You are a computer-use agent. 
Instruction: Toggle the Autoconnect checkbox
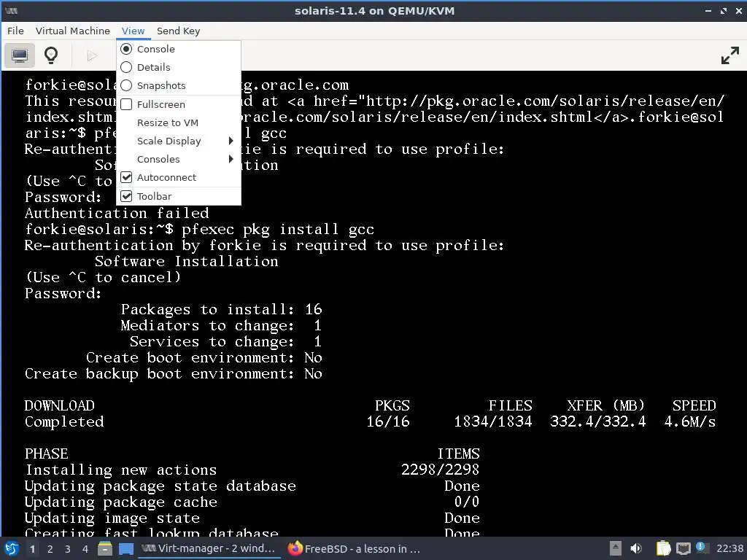(179, 177)
